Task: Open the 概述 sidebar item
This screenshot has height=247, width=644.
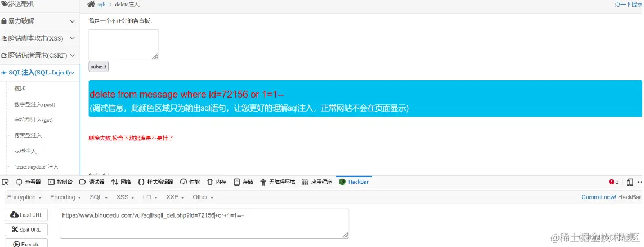Action: [20, 89]
